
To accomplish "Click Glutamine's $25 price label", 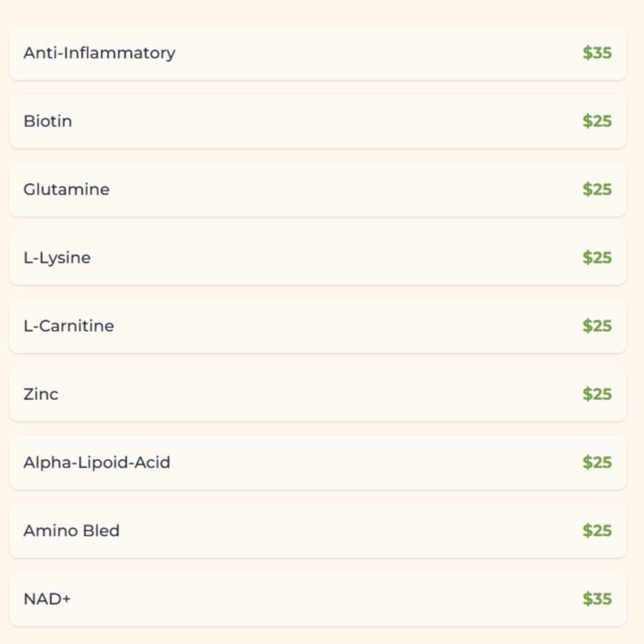I will [597, 189].
